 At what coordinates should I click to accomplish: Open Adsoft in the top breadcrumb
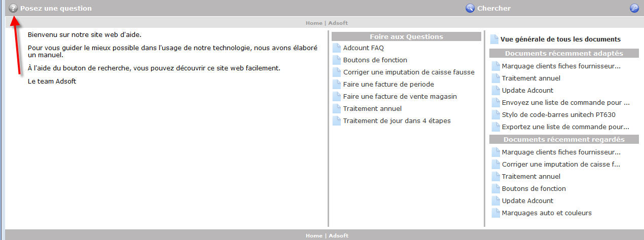point(338,23)
